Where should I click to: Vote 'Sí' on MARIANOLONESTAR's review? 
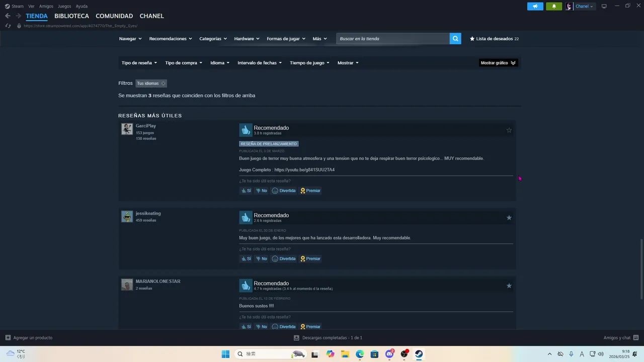(246, 327)
